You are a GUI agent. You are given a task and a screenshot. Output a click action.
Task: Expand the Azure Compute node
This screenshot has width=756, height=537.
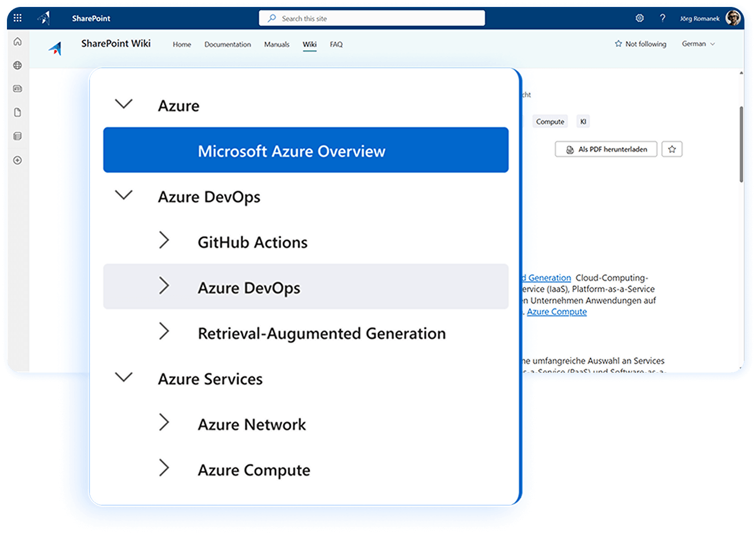pos(164,468)
